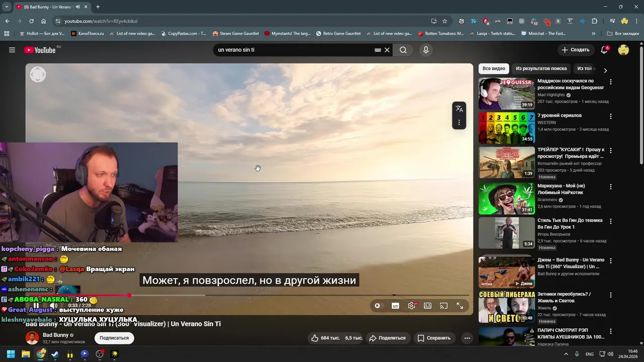This screenshot has height=362, width=644.
Task: Open Все закладки folder
Action: point(622,34)
